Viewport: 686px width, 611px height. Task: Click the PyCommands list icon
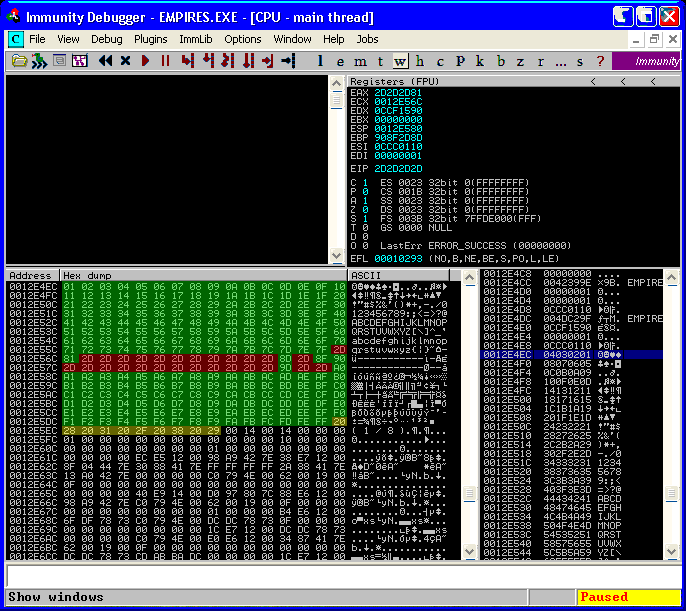tap(59, 60)
